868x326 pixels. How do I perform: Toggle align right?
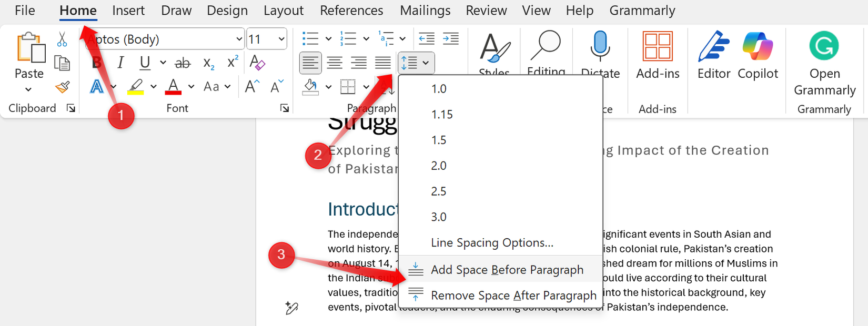click(359, 63)
